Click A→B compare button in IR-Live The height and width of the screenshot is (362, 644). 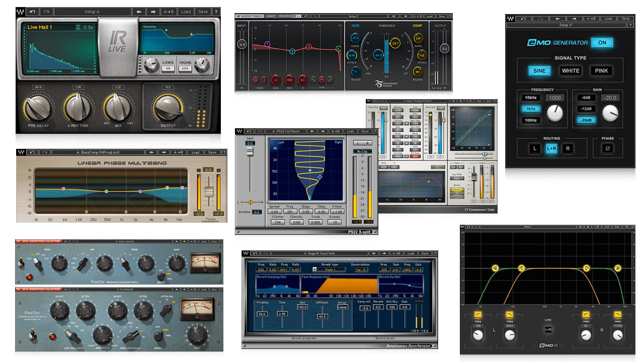click(x=168, y=11)
